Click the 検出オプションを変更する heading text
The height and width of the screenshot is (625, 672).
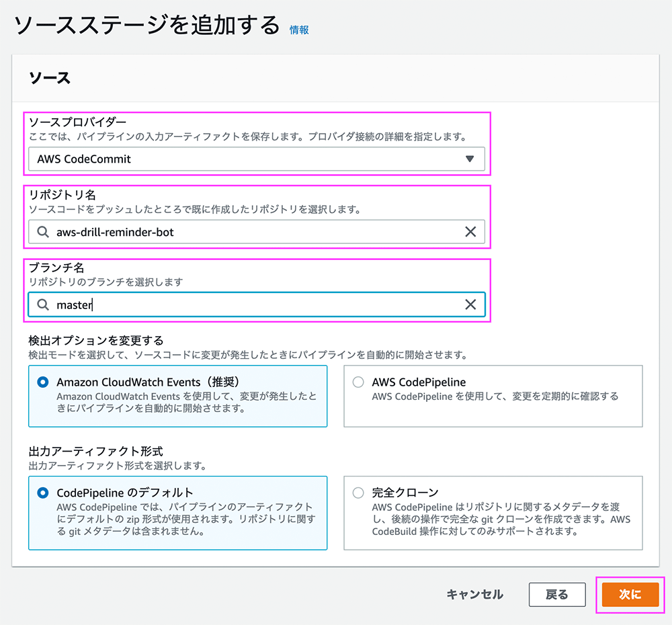pyautogui.click(x=96, y=341)
